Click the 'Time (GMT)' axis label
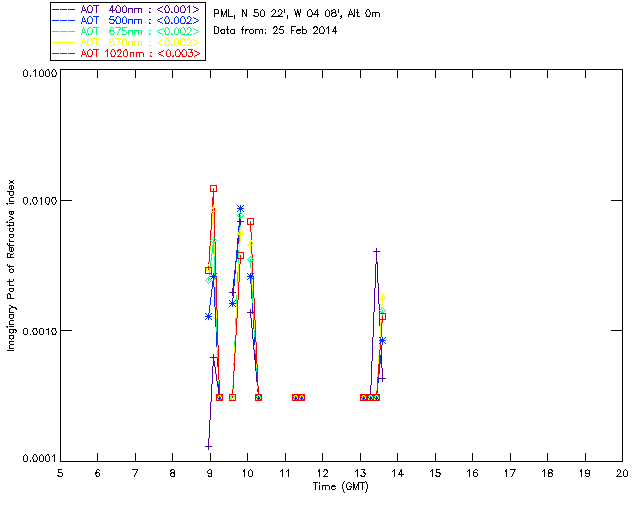Viewport: 640px width, 512px height. [341, 487]
